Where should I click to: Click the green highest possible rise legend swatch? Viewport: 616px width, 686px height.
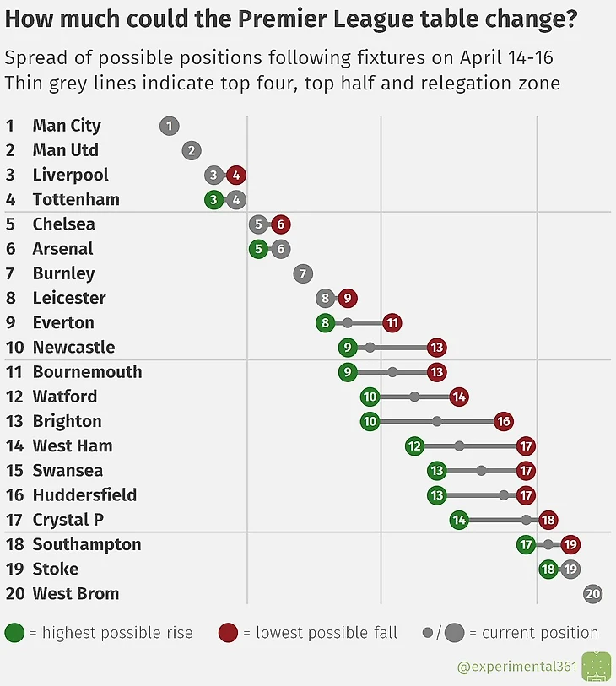pos(14,633)
